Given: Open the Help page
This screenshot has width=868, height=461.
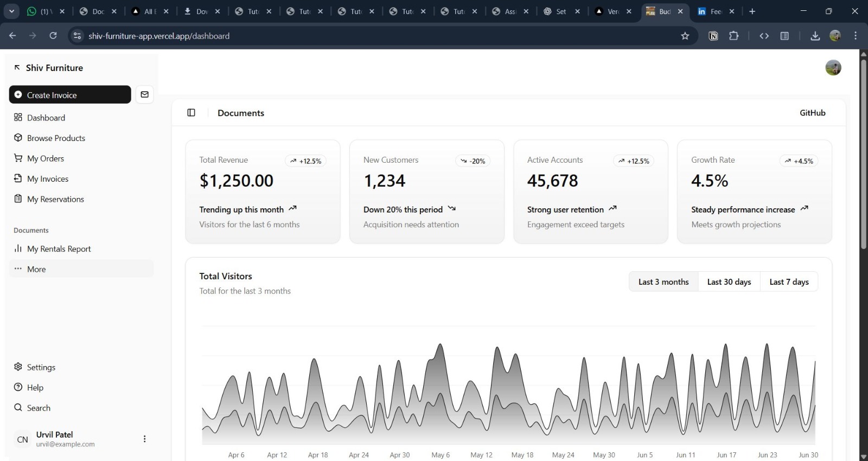Looking at the screenshot, I should (35, 388).
